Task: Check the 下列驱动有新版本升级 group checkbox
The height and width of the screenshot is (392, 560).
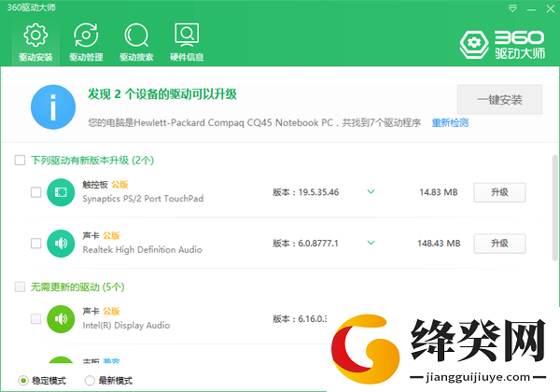Action: (20, 160)
